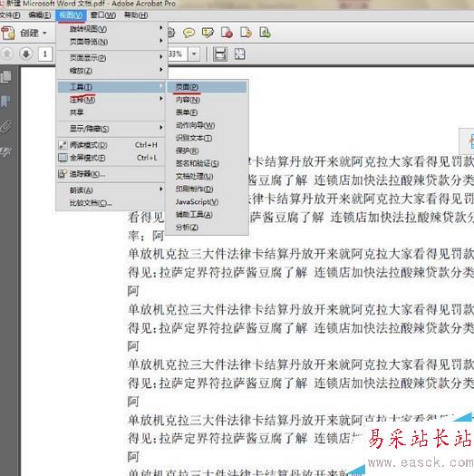Click the zoom percentage field
474x476 pixels.
(x=178, y=54)
